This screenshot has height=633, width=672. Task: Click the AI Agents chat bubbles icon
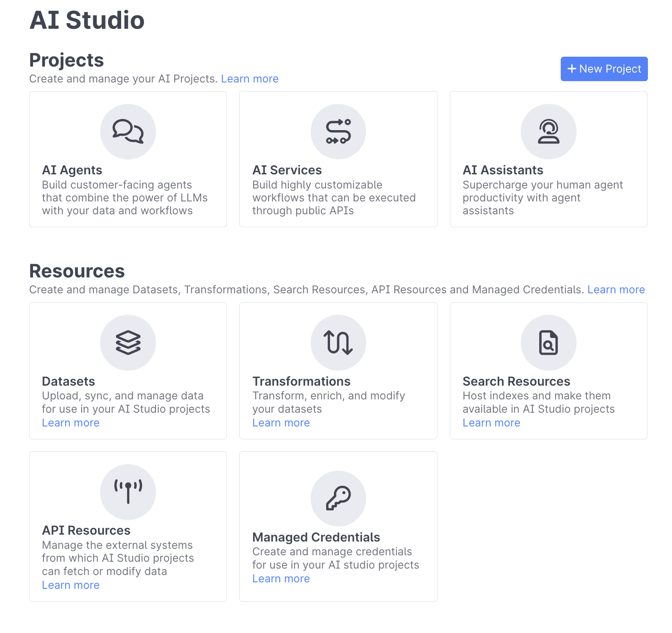click(128, 131)
